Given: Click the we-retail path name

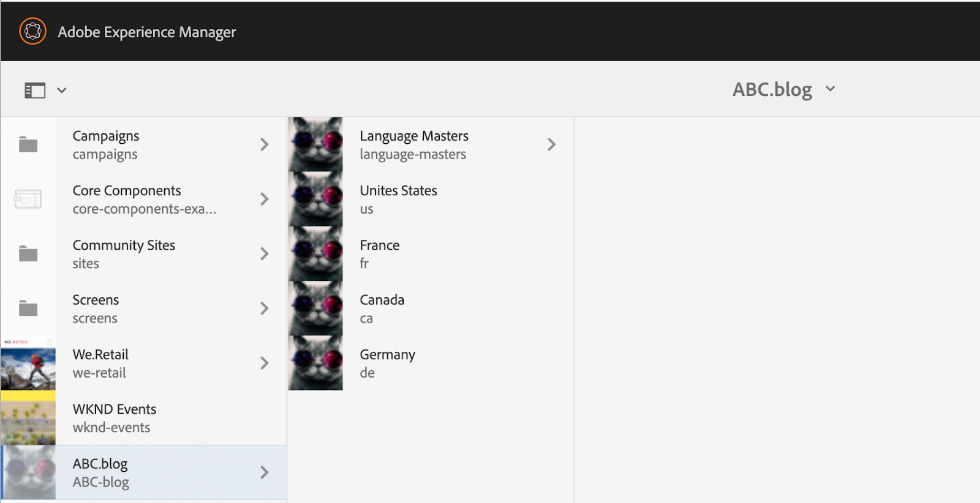Looking at the screenshot, I should (x=99, y=373).
